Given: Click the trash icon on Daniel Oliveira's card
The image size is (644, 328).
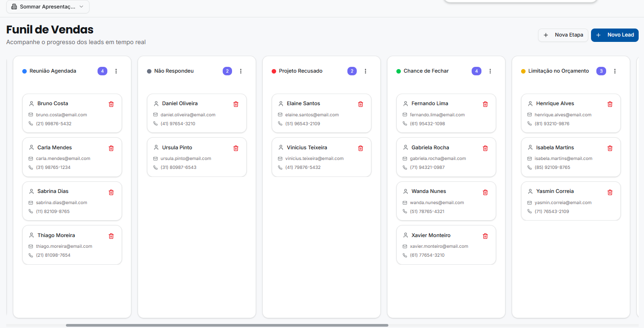Looking at the screenshot, I should click(236, 104).
